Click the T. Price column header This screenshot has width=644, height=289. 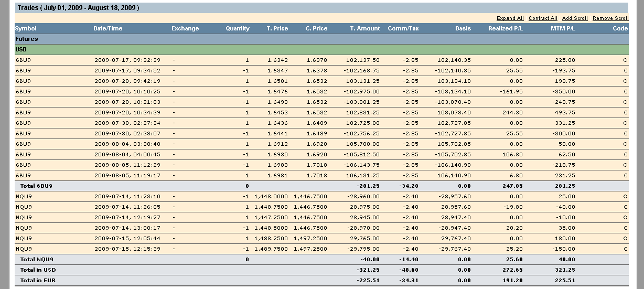277,28
